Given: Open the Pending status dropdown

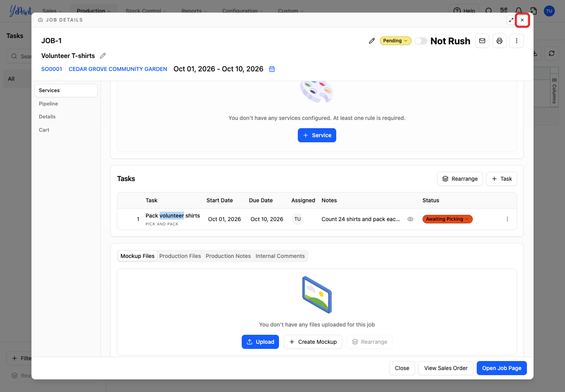Looking at the screenshot, I should pos(395,41).
